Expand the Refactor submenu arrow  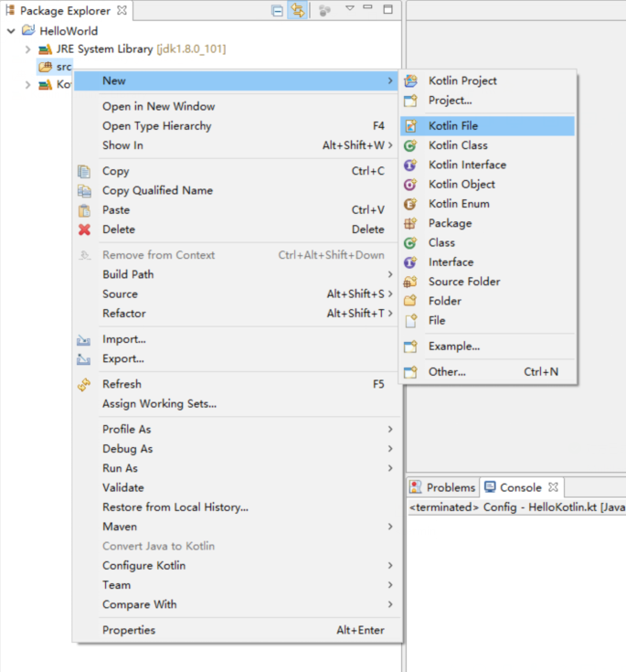pyautogui.click(x=390, y=314)
